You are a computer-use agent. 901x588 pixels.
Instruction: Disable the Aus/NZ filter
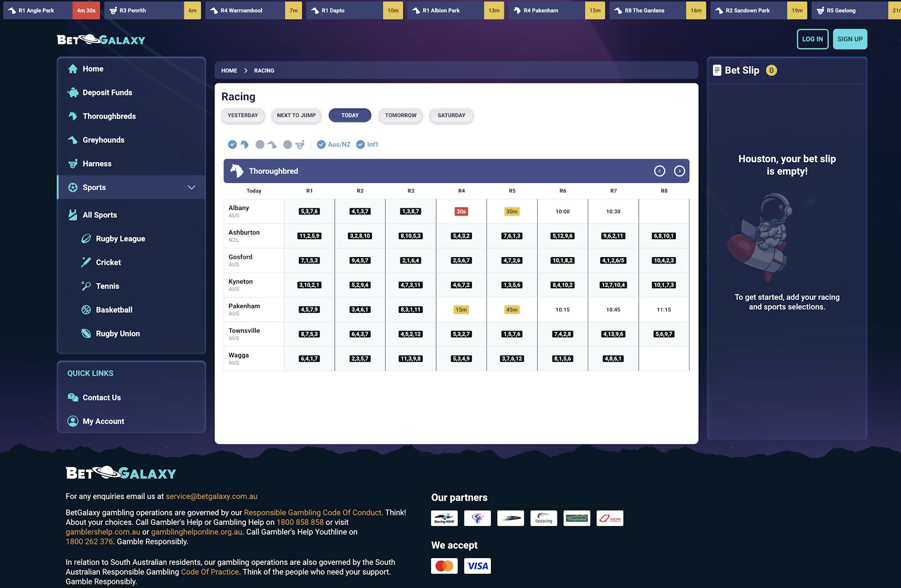pyautogui.click(x=320, y=144)
